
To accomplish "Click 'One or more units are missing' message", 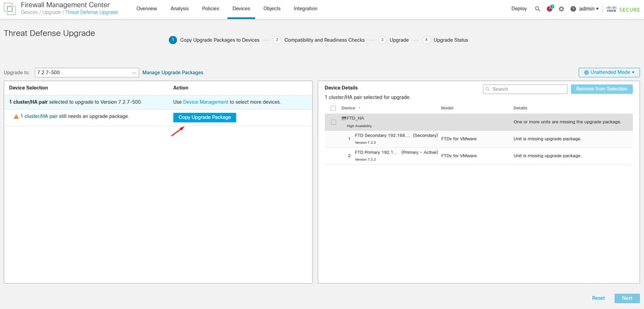I will point(567,122).
